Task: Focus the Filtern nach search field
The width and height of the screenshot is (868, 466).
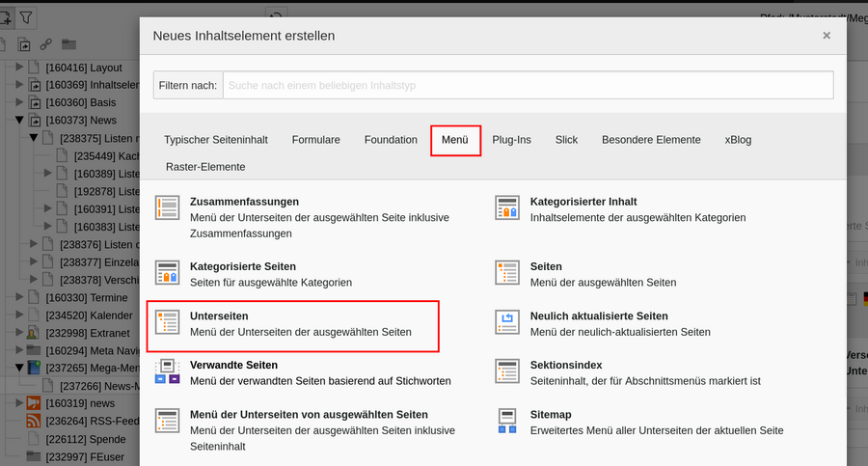Action: point(529,85)
